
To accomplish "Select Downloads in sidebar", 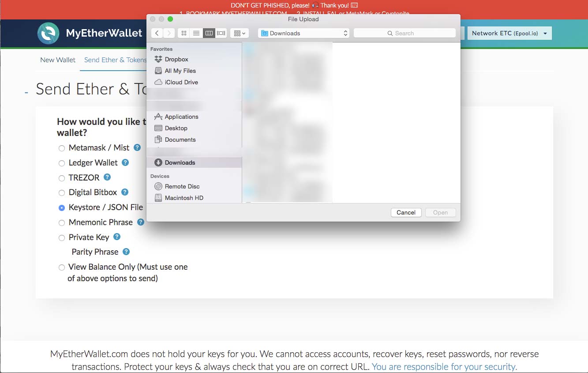I will (x=194, y=162).
